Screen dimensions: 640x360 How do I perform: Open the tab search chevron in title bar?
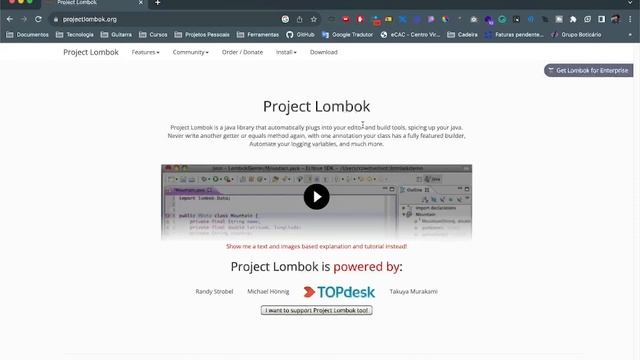coord(631,3)
